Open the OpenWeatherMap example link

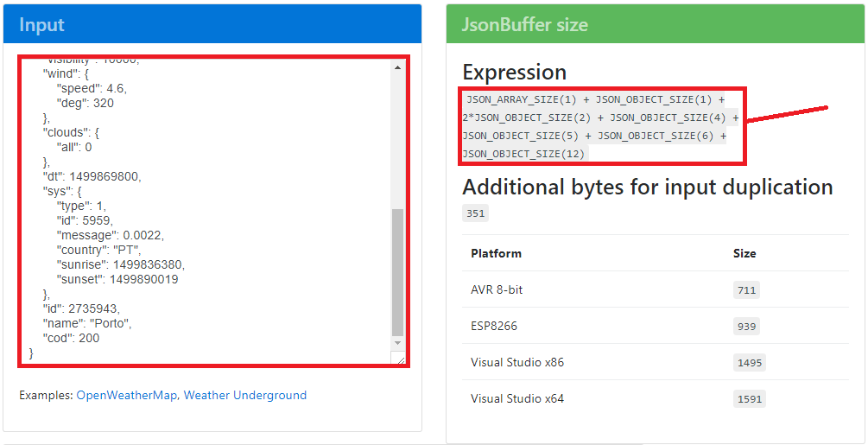(126, 395)
